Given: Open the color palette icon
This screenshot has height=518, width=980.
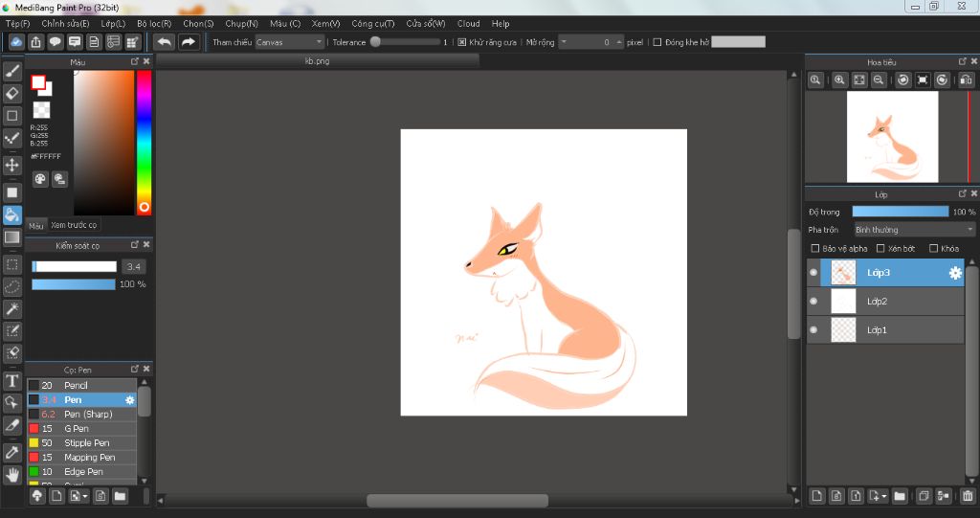Looking at the screenshot, I should 40,179.
